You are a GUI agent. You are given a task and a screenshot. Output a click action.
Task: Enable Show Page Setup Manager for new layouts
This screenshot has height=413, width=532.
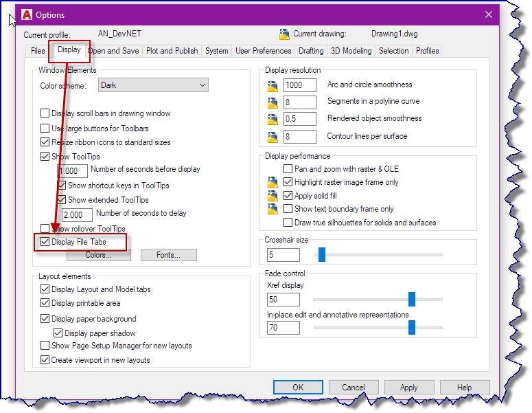pos(45,346)
